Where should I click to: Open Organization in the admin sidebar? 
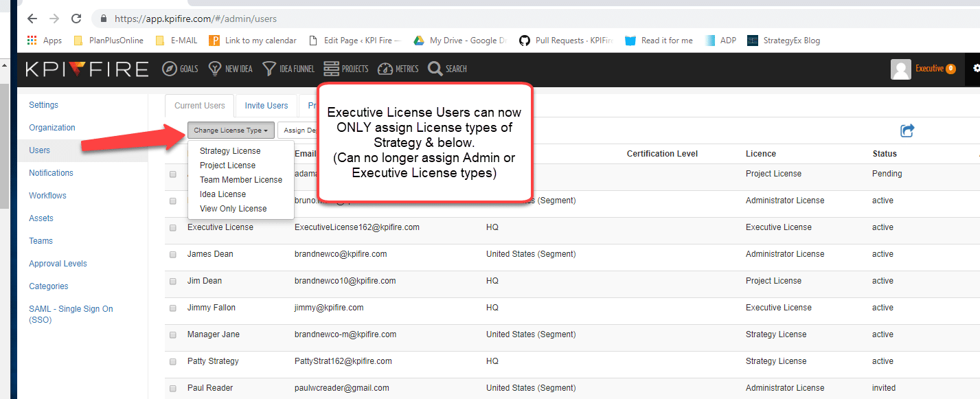pyautogui.click(x=52, y=128)
